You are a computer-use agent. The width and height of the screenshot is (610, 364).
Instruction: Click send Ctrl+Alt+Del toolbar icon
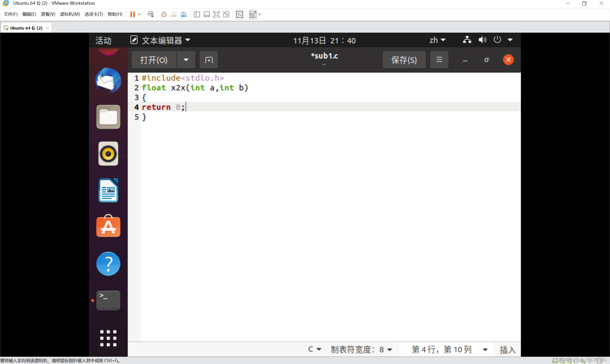pos(151,15)
